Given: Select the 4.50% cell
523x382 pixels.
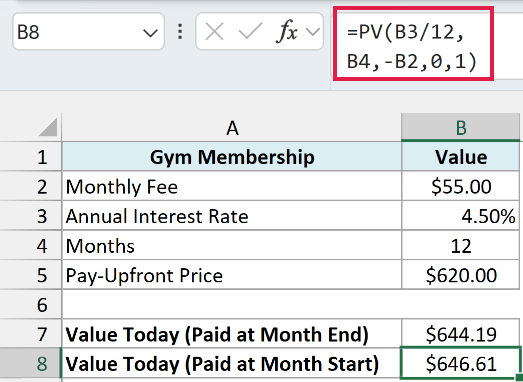Looking at the screenshot, I should click(461, 216).
